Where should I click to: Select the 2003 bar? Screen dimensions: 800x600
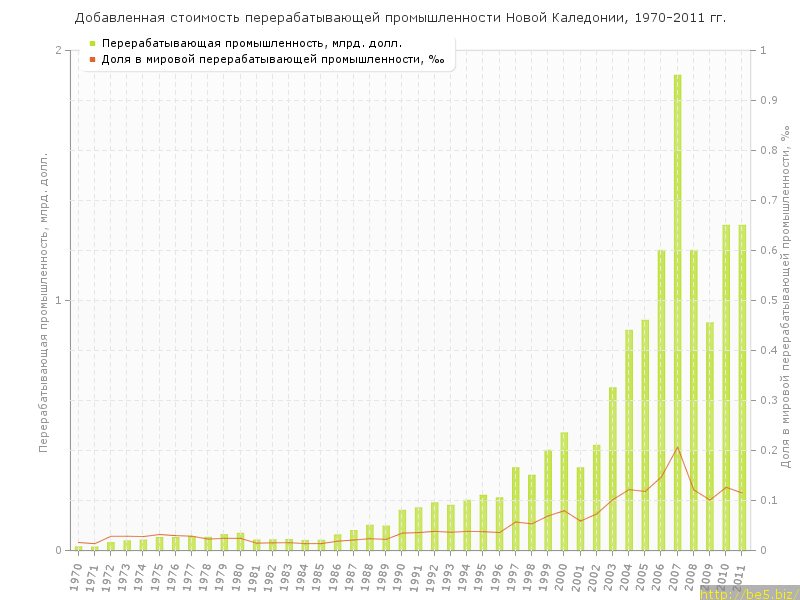click(x=612, y=468)
